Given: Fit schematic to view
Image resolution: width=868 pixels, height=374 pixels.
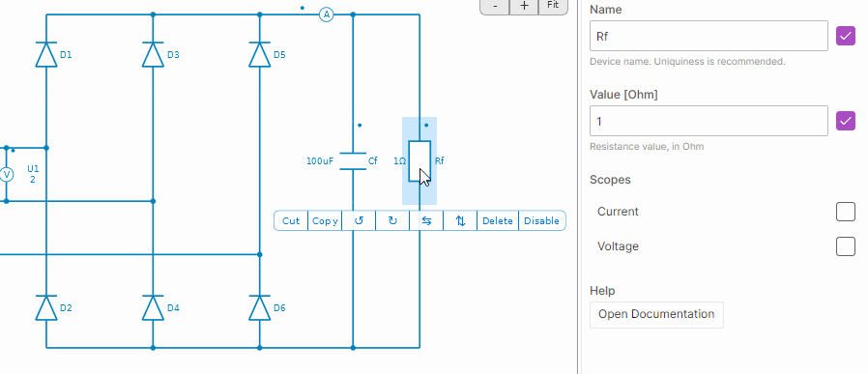Looking at the screenshot, I should point(553,6).
